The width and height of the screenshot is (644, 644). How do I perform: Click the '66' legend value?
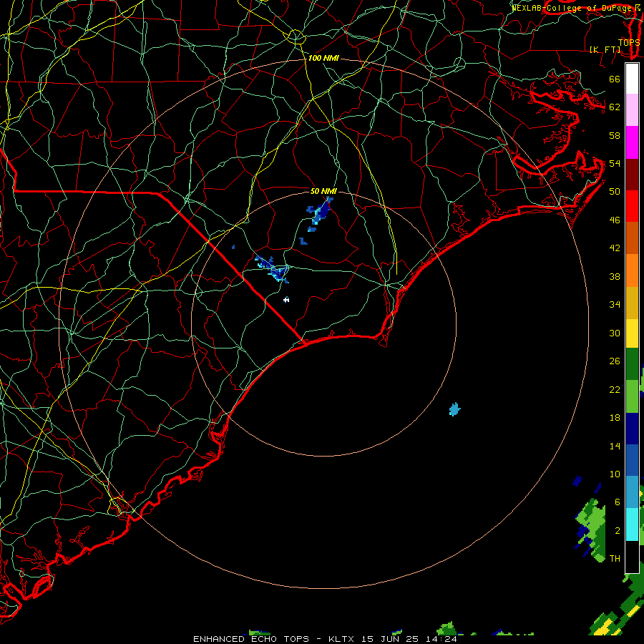click(615, 79)
